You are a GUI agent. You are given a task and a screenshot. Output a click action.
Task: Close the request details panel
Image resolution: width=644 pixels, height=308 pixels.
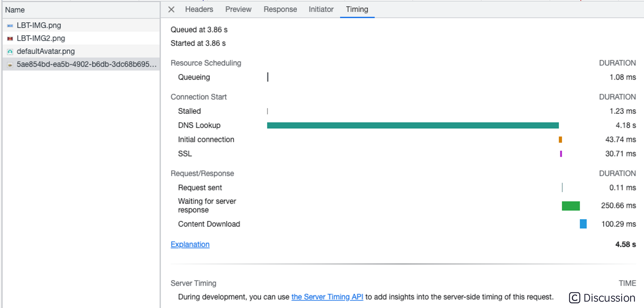click(171, 9)
